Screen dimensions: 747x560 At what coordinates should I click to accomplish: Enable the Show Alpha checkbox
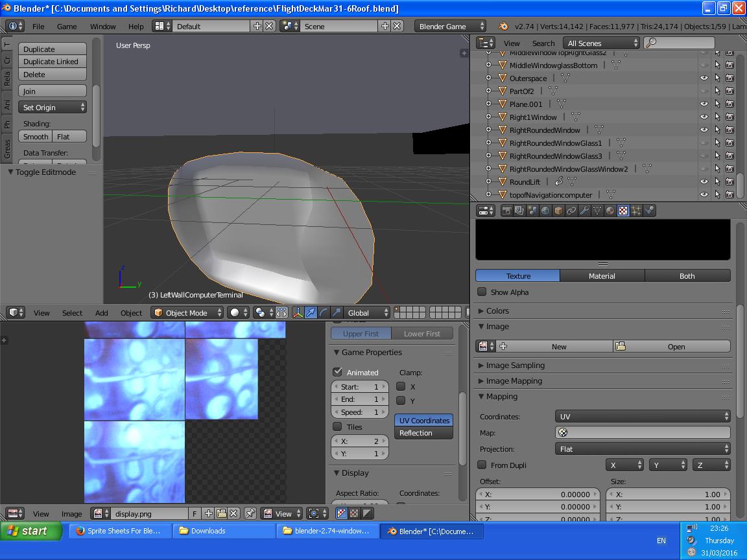(482, 292)
